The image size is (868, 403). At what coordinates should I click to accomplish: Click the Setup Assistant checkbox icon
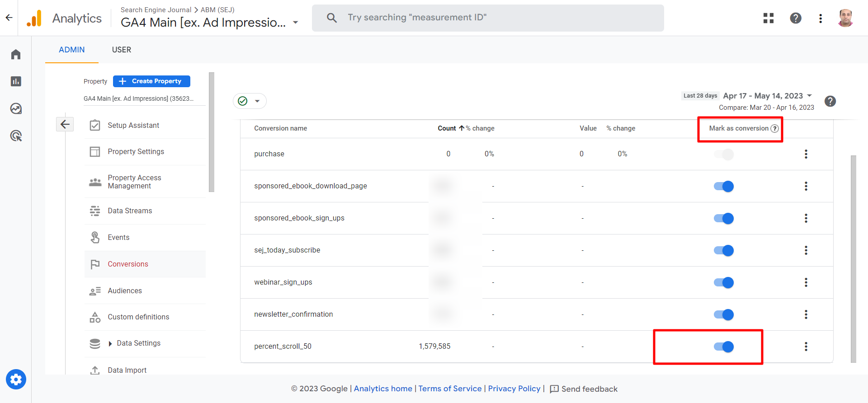click(95, 125)
